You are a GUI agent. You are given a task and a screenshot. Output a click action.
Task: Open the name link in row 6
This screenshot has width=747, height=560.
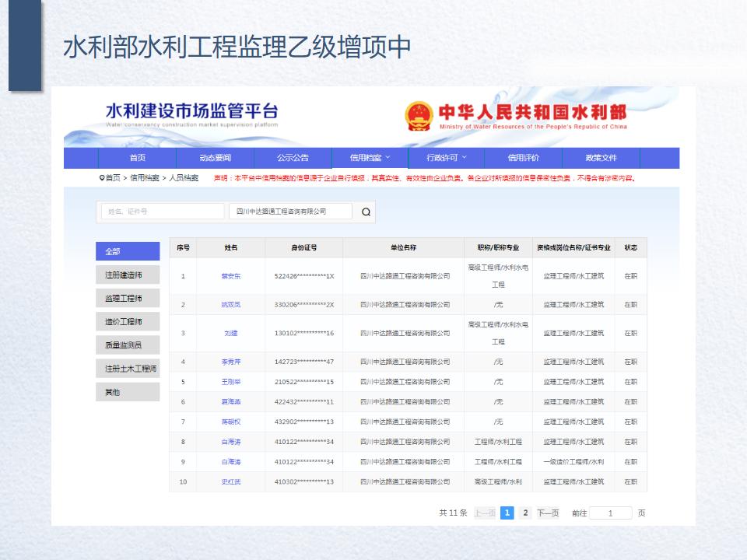click(231, 402)
